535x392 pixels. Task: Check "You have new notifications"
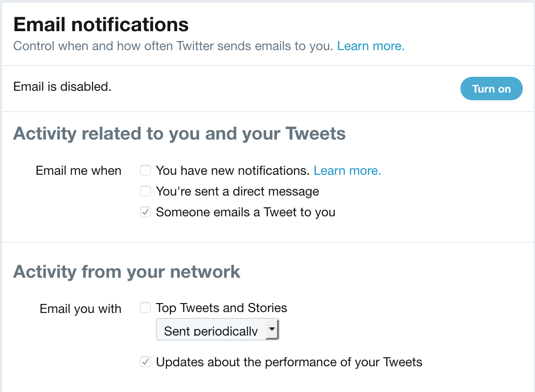(145, 170)
